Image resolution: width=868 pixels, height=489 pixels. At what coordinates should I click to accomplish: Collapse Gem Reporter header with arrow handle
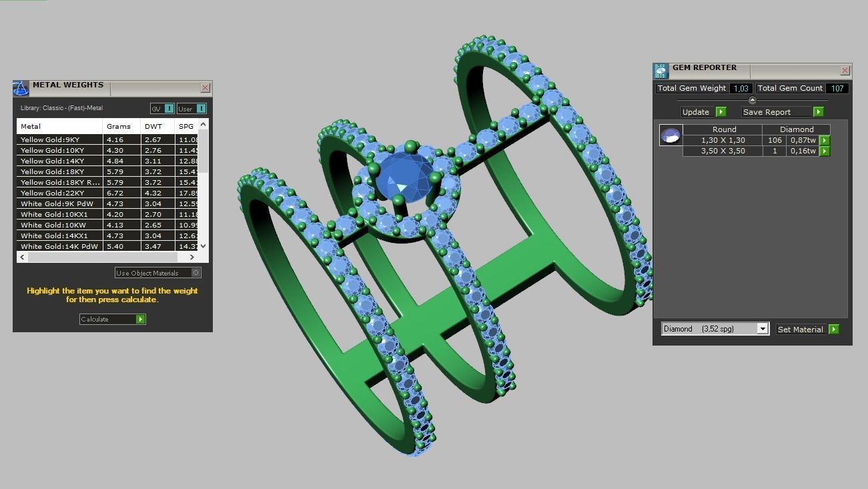pyautogui.click(x=753, y=100)
